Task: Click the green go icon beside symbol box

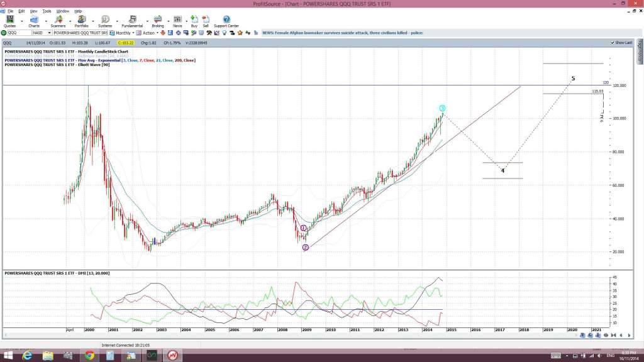Action: pos(4,33)
